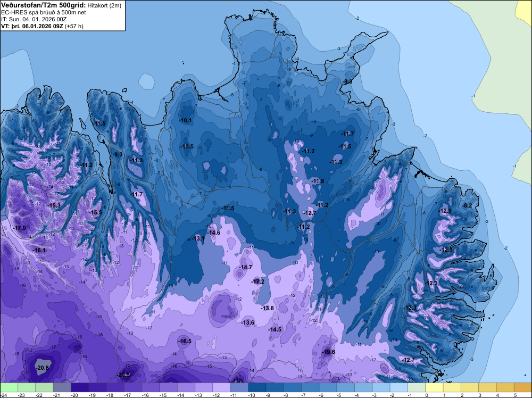Select the -10.5 temperature reading
Image resolution: width=532 pixels, height=398 pixels.
(187, 146)
